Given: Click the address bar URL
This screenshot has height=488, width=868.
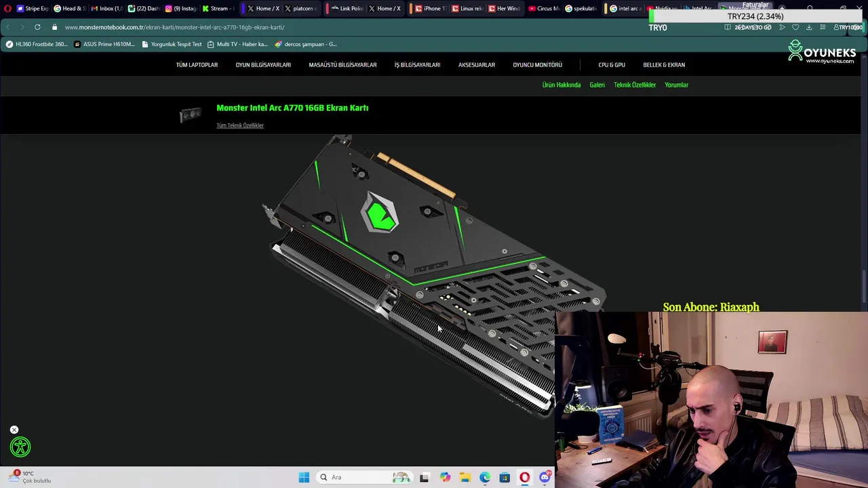Looking at the screenshot, I should point(174,27).
